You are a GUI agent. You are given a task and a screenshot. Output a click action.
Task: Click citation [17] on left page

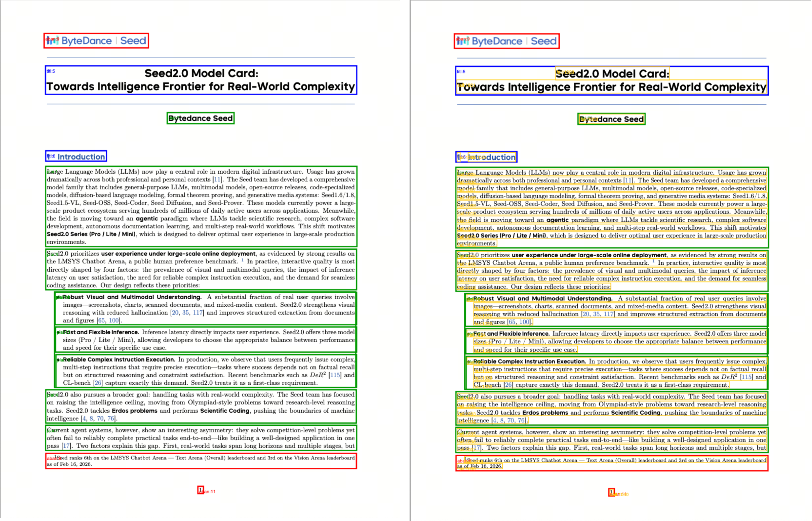67,446
